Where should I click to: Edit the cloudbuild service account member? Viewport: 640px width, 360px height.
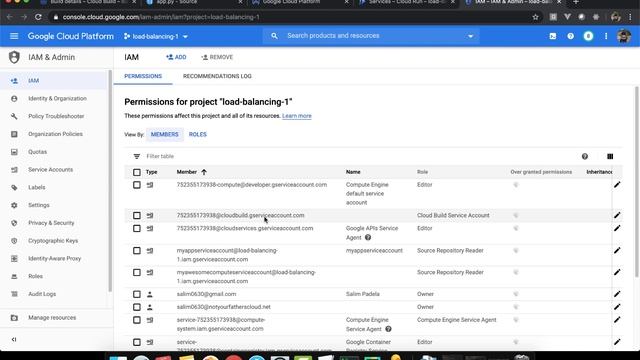coord(617,216)
